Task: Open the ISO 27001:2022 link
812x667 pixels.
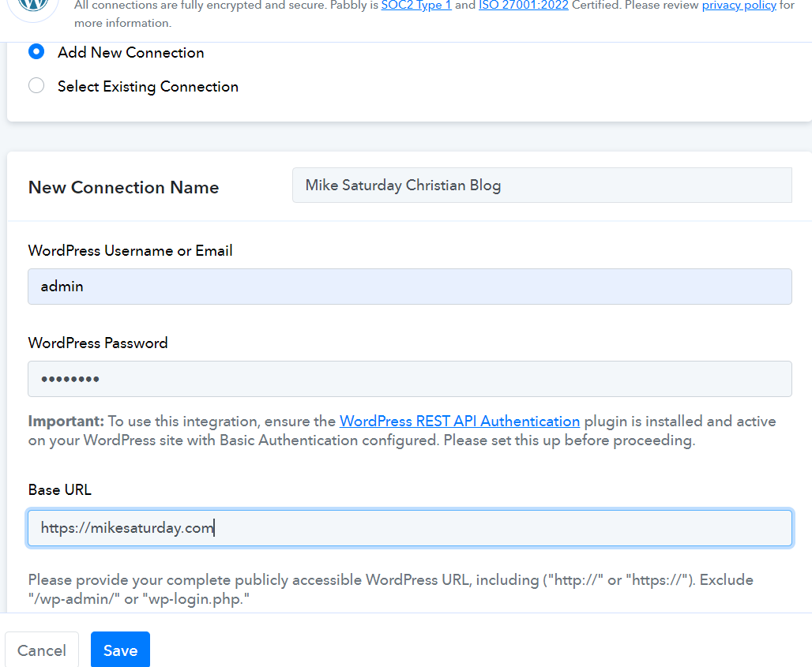Action: point(523,6)
